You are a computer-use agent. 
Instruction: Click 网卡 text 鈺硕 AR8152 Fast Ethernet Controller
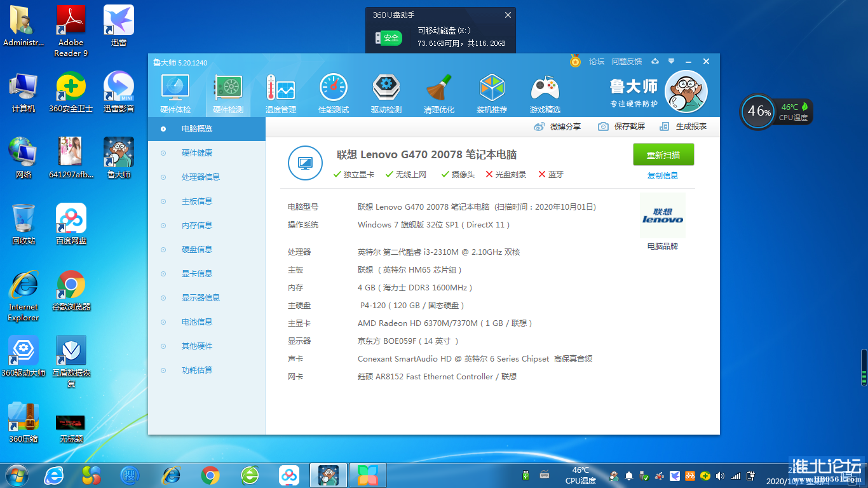point(425,377)
